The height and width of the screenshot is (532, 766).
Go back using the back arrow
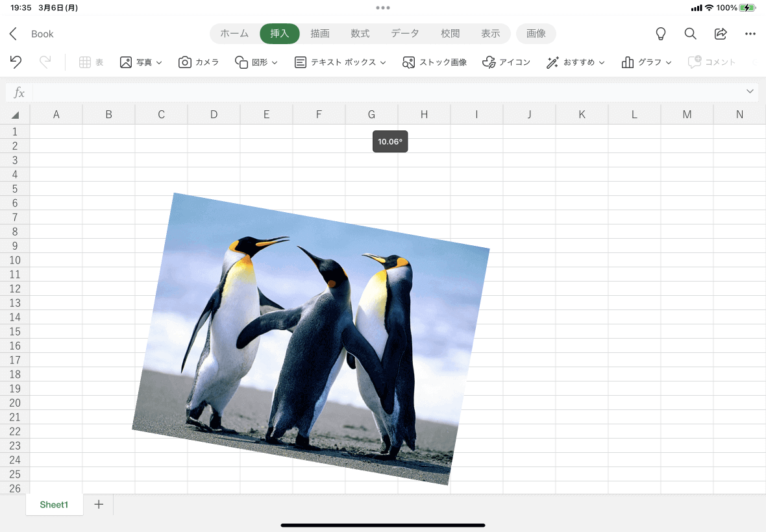(13, 34)
